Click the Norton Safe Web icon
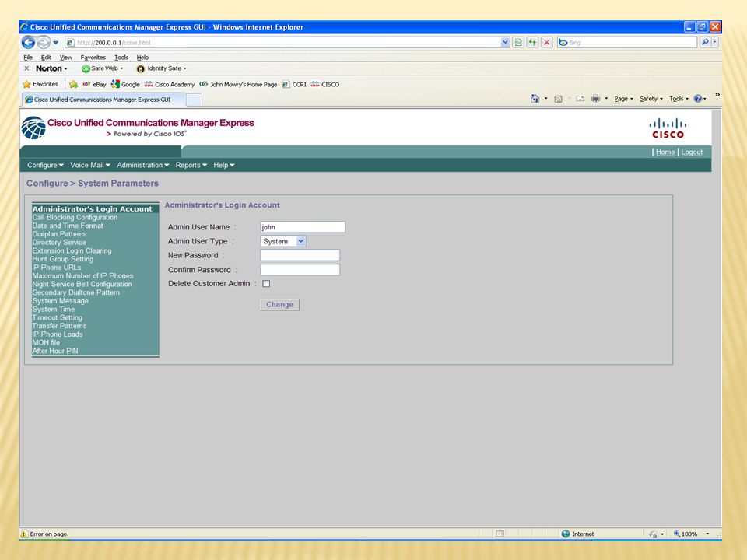Image resolution: width=747 pixels, height=560 pixels. point(86,68)
